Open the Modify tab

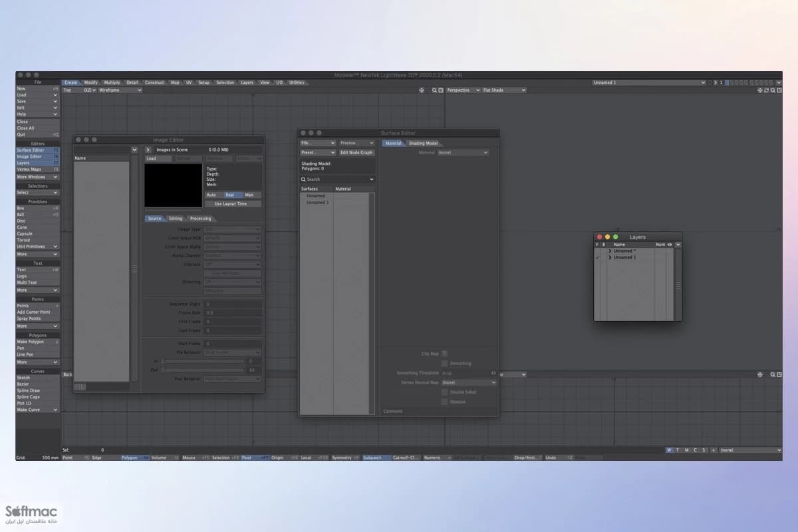(90, 82)
